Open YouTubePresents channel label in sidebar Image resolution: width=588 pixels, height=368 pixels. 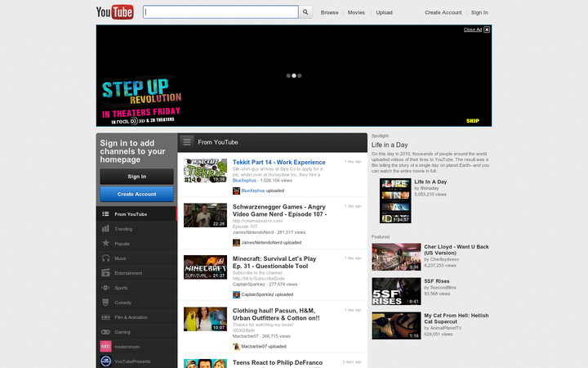point(132,361)
